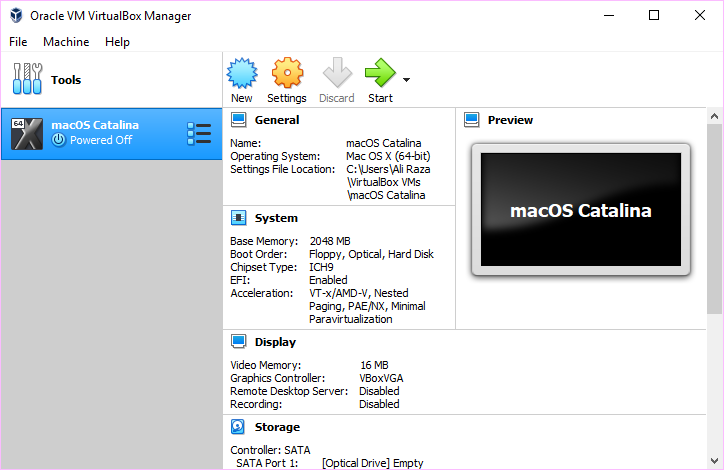Click the Storage section header

(277, 427)
